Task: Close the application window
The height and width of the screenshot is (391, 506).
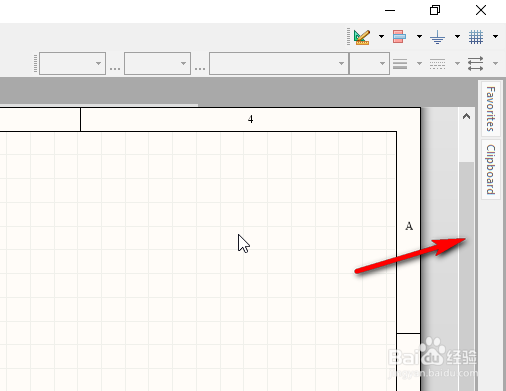Action: pyautogui.click(x=481, y=10)
